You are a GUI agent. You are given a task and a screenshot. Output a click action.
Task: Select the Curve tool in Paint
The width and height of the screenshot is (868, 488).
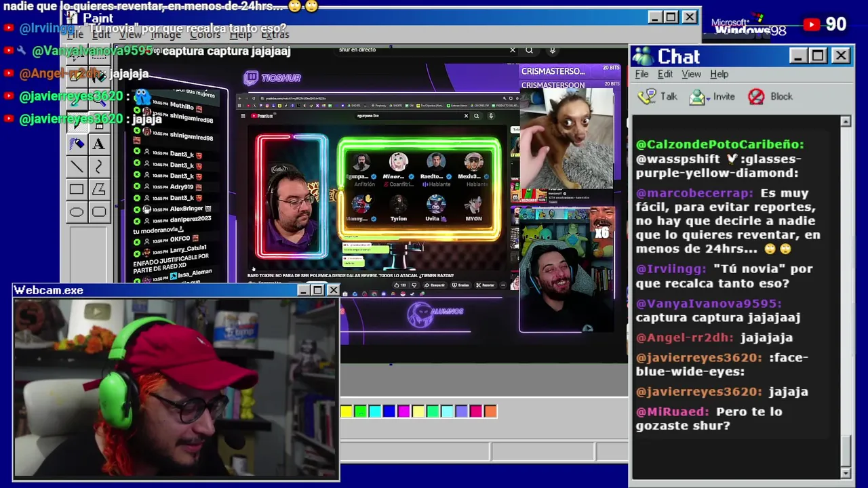(99, 167)
